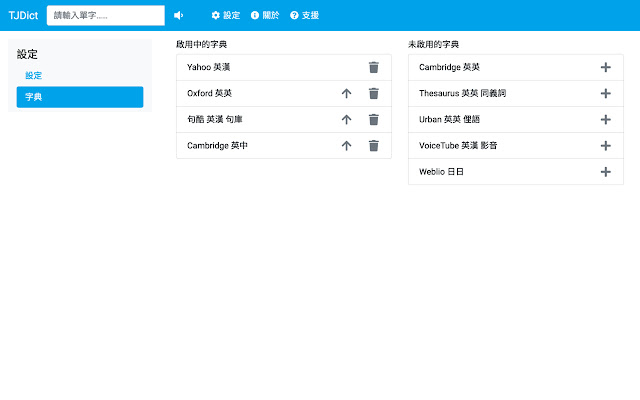Remove Oxford 英英 with trash icon
Screen dimensions: 640x400
373,93
